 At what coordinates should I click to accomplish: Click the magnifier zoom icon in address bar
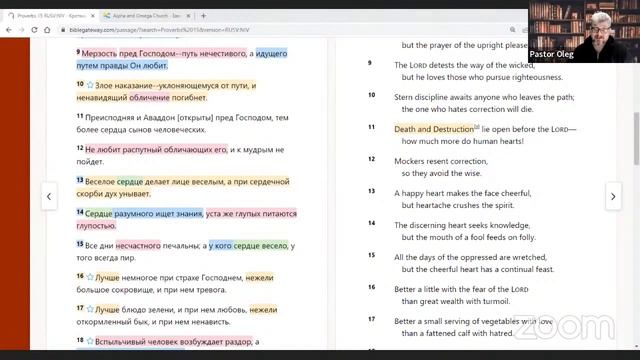[513, 30]
